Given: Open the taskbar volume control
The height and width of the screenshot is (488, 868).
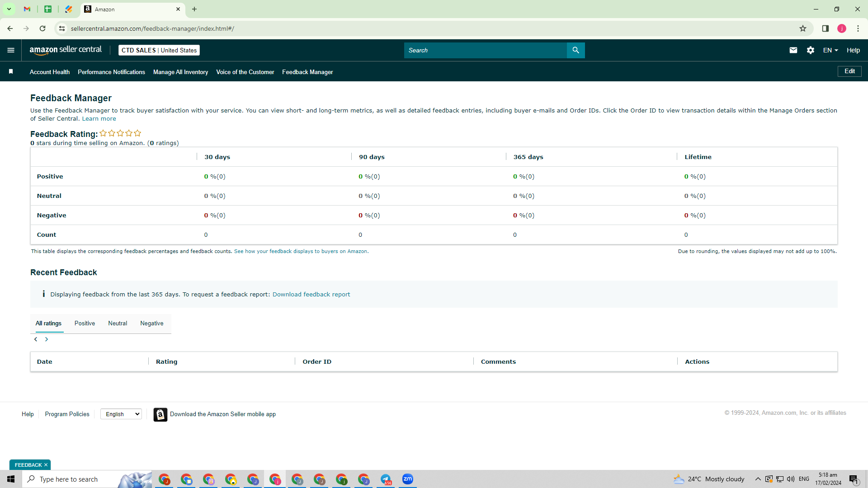Looking at the screenshot, I should (791, 479).
